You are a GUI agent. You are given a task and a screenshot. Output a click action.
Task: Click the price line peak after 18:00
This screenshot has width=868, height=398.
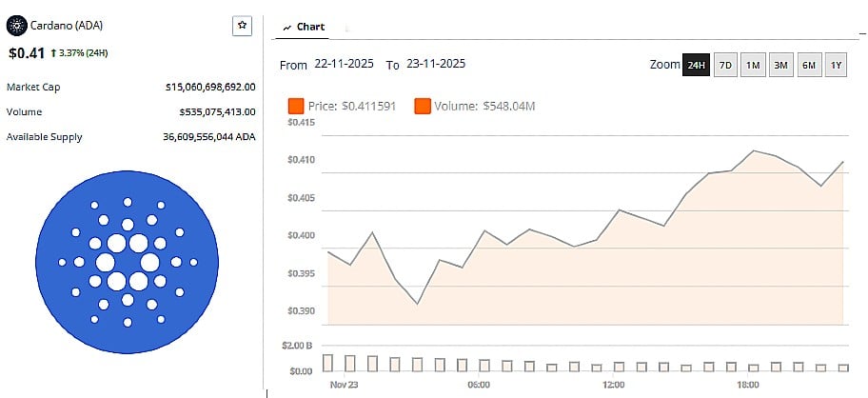tap(754, 150)
